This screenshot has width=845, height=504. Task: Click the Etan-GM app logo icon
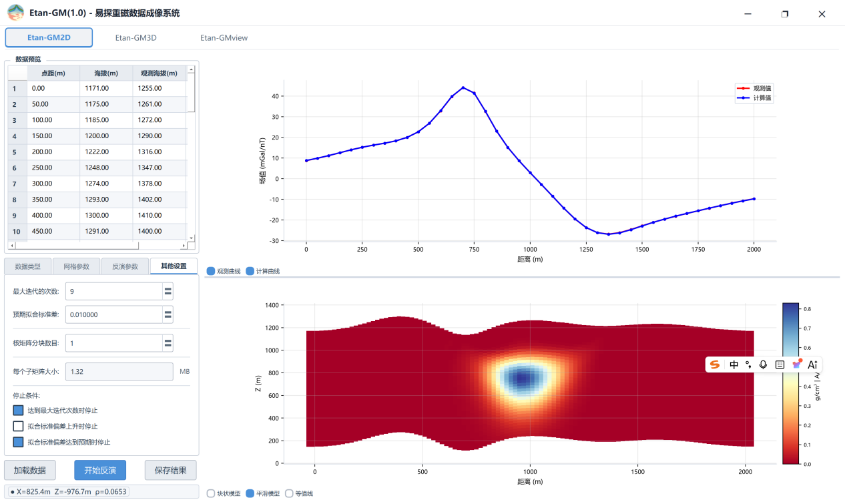click(x=15, y=13)
